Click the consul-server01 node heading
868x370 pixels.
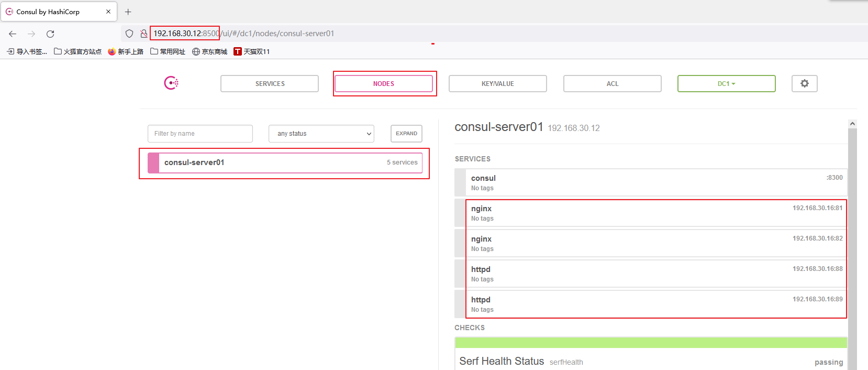499,127
